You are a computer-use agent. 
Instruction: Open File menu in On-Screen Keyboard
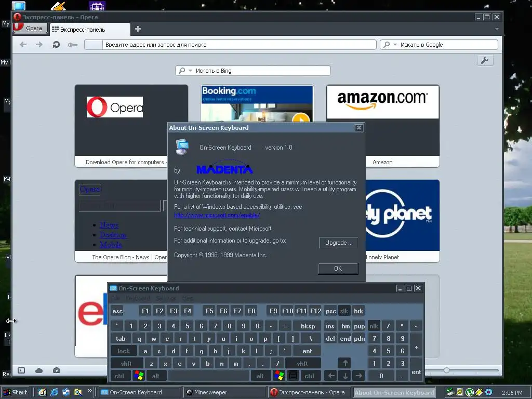coord(116,298)
